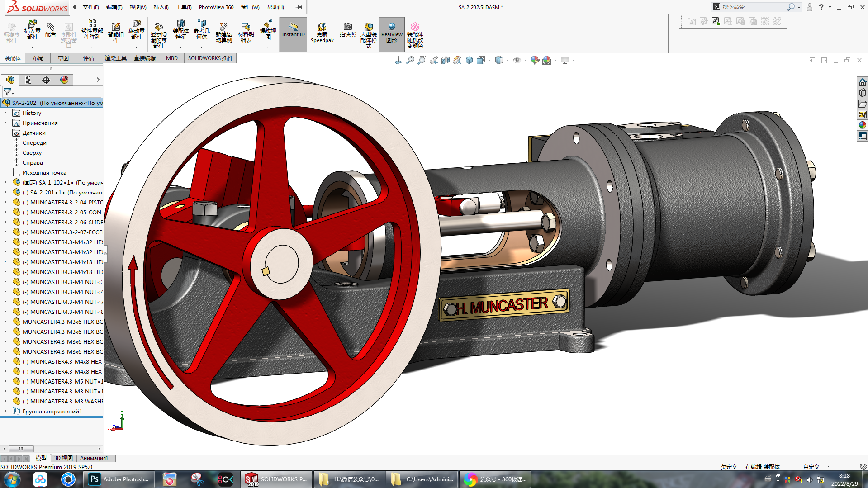Click Zoom to Fit magnifier icon
Image resolution: width=868 pixels, height=488 pixels.
pyautogui.click(x=410, y=60)
